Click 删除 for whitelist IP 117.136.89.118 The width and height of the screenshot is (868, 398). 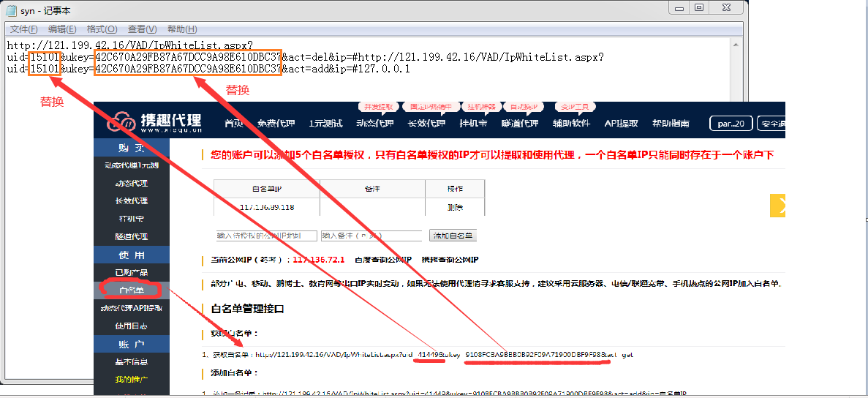click(x=455, y=208)
